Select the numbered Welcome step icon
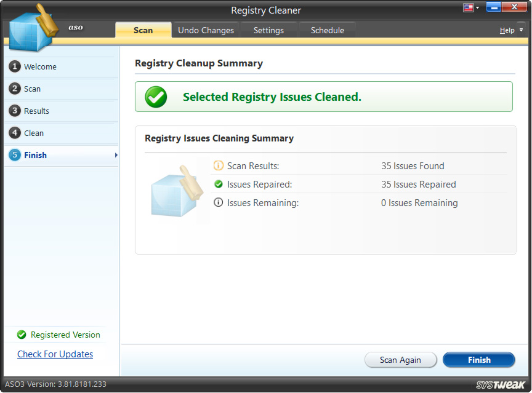Screen dimensions: 532x393 tap(15, 66)
